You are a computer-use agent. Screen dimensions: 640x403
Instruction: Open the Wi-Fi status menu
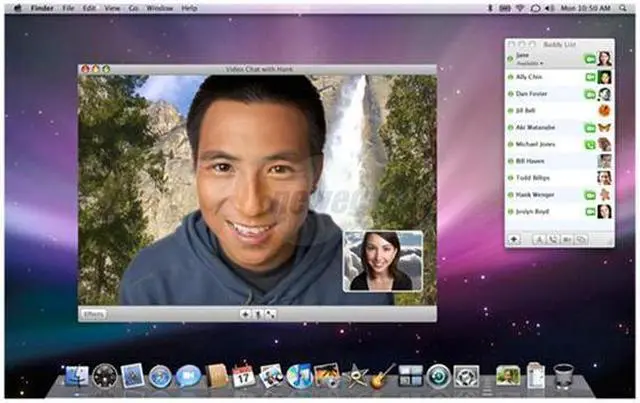(x=520, y=8)
